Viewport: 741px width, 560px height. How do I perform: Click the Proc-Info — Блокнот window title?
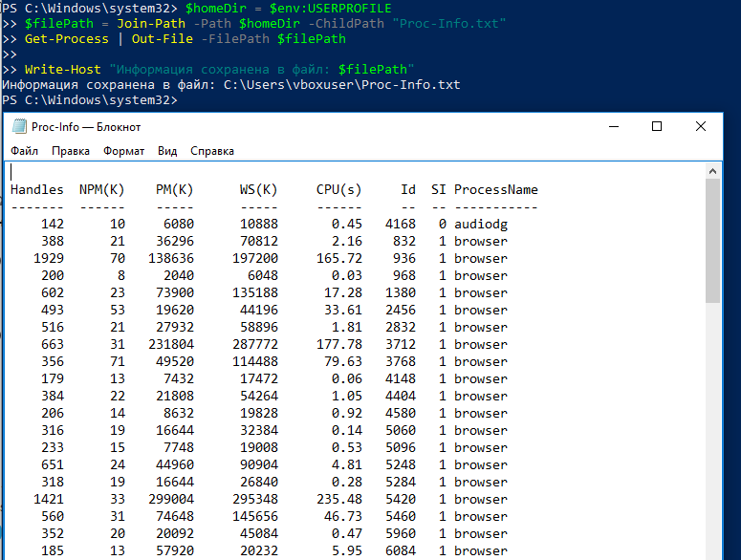pos(86,127)
